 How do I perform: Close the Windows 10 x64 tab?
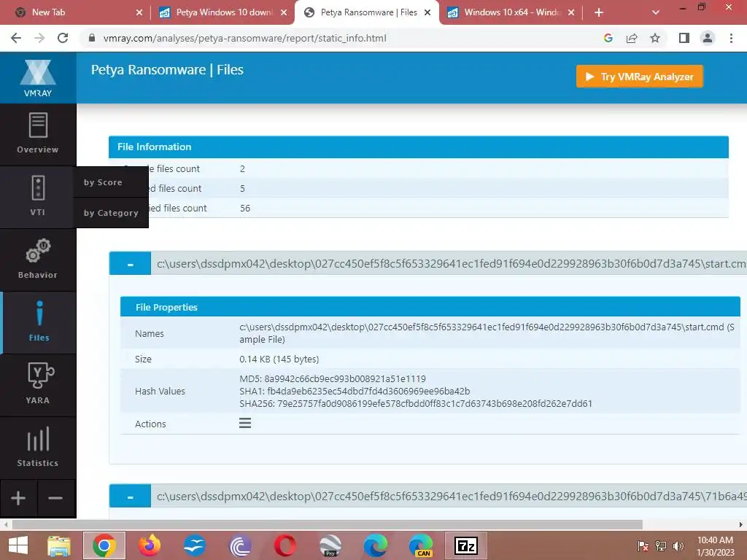click(x=570, y=12)
